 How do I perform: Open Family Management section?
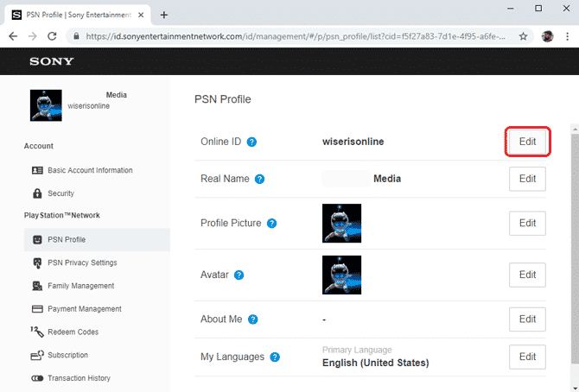81,286
